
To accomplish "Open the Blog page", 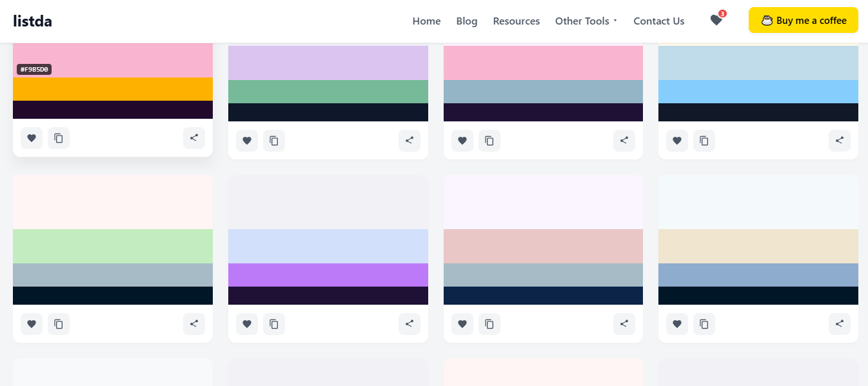I will click(x=467, y=21).
